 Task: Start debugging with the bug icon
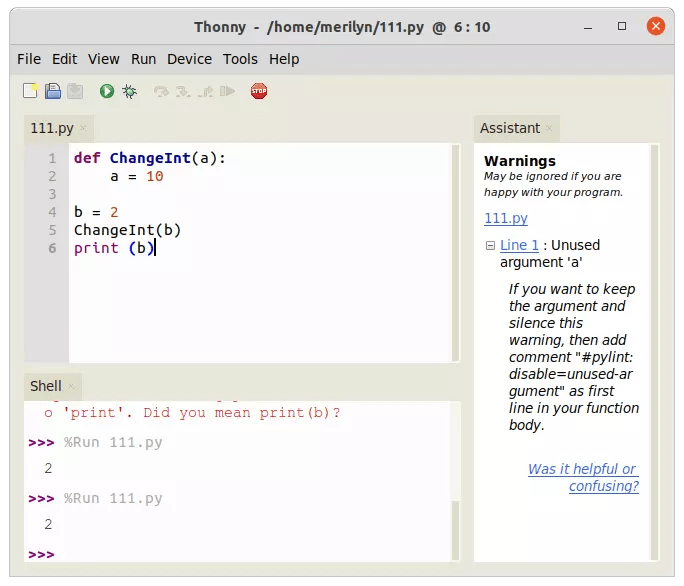coord(130,91)
